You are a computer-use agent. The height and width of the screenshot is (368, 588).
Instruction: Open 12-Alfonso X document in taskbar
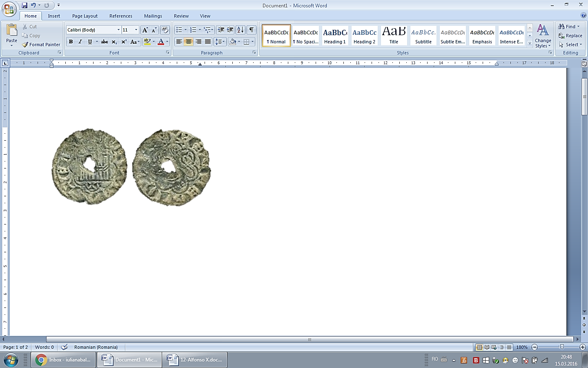click(x=195, y=360)
